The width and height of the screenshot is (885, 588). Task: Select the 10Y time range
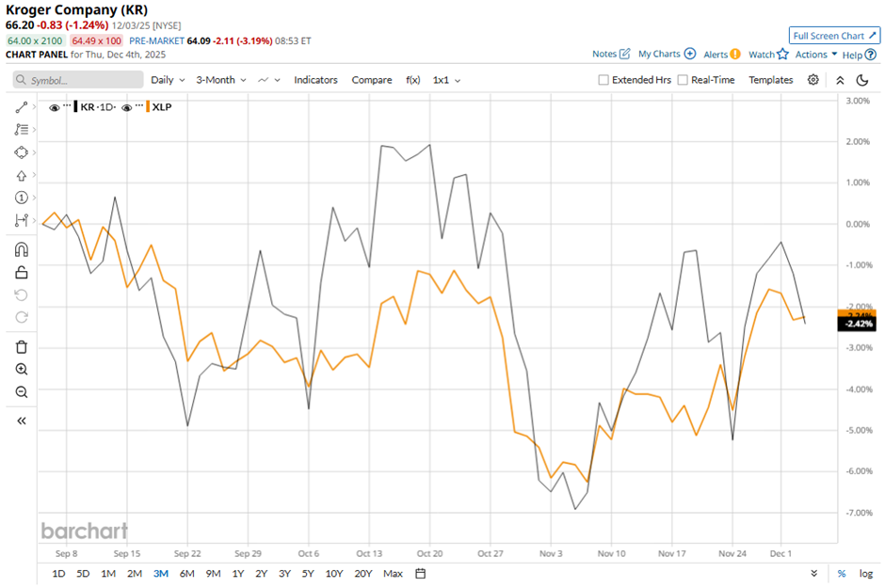point(333,573)
